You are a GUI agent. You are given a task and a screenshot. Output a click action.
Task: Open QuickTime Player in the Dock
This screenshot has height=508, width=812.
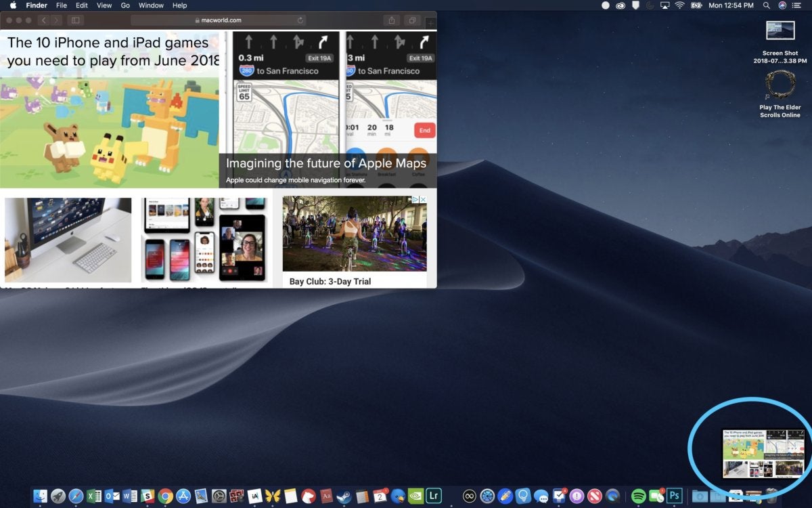pyautogui.click(x=612, y=496)
